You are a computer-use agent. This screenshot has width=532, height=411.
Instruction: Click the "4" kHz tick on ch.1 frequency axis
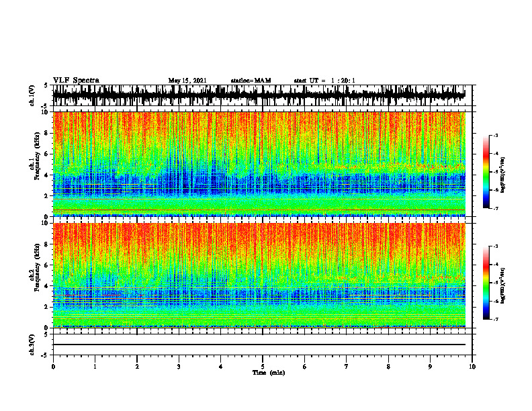pos(47,175)
